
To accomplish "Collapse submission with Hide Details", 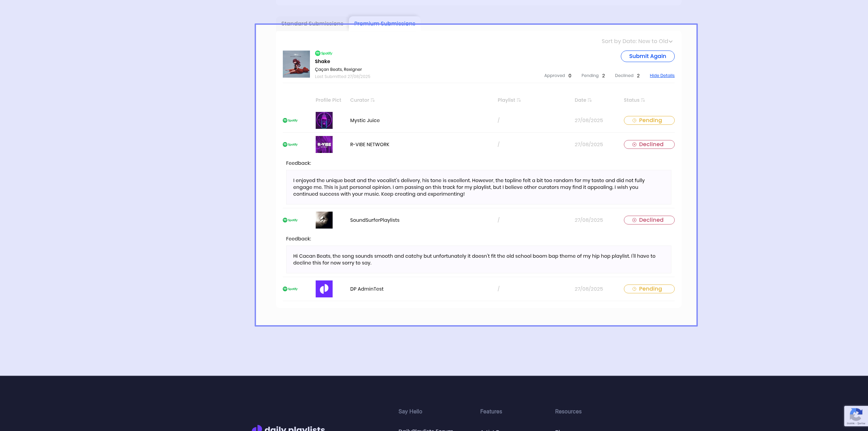I will [662, 76].
